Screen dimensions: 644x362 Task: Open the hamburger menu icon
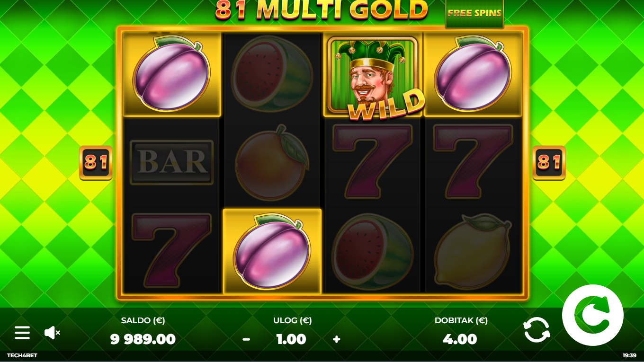coord(22,333)
